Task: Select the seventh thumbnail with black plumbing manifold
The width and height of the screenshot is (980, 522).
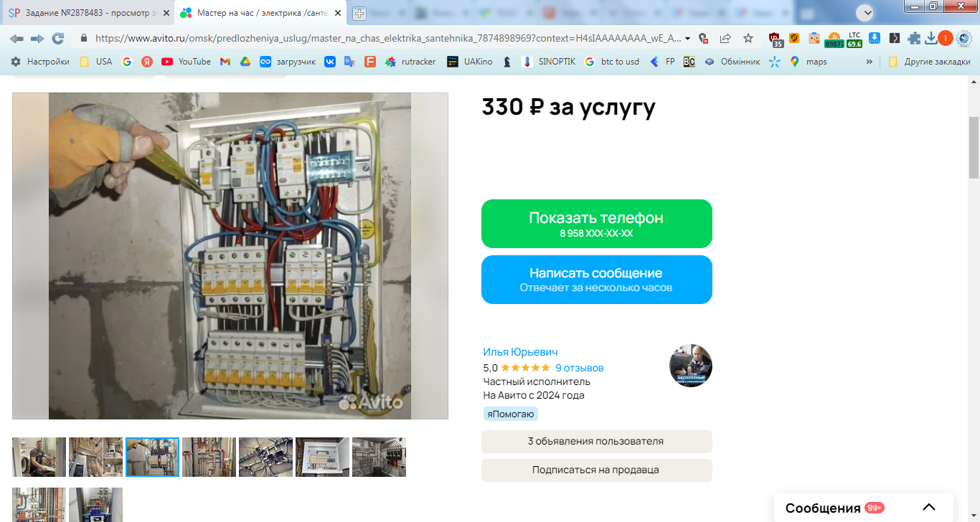Action: coord(379,457)
